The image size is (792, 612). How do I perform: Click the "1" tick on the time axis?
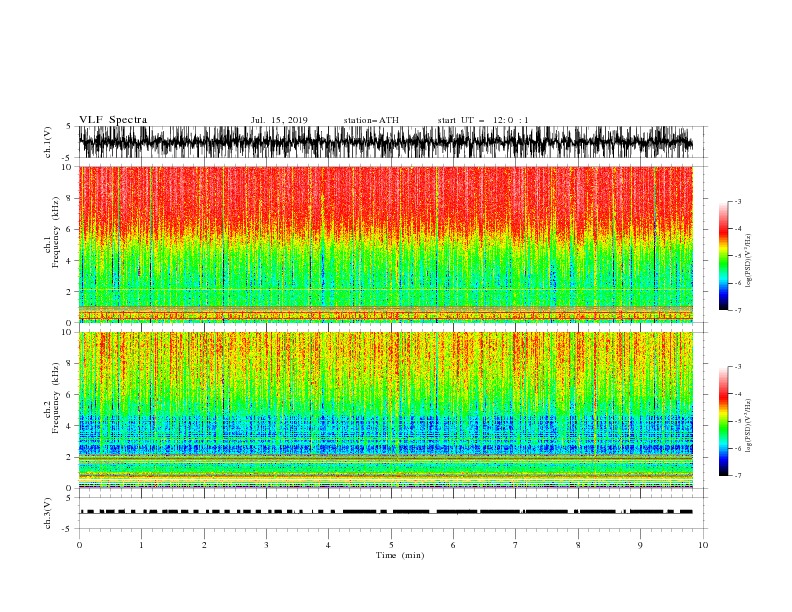pyautogui.click(x=141, y=545)
